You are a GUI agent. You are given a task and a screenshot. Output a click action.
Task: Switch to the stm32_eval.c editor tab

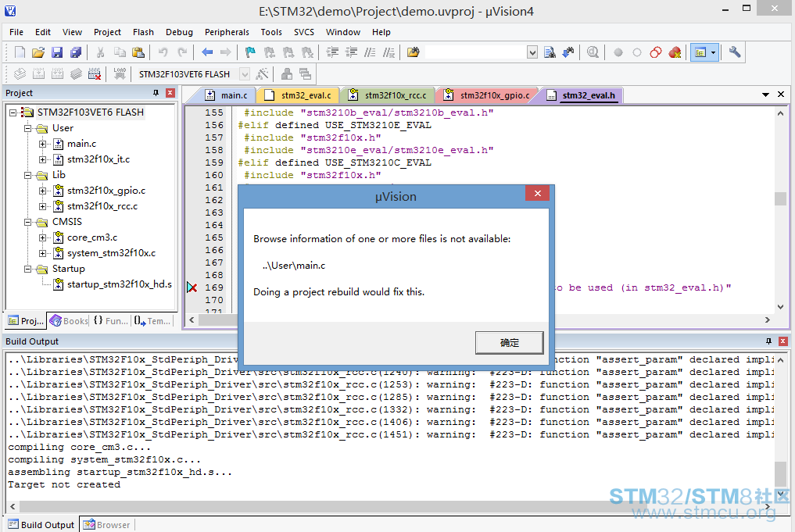[x=298, y=95]
